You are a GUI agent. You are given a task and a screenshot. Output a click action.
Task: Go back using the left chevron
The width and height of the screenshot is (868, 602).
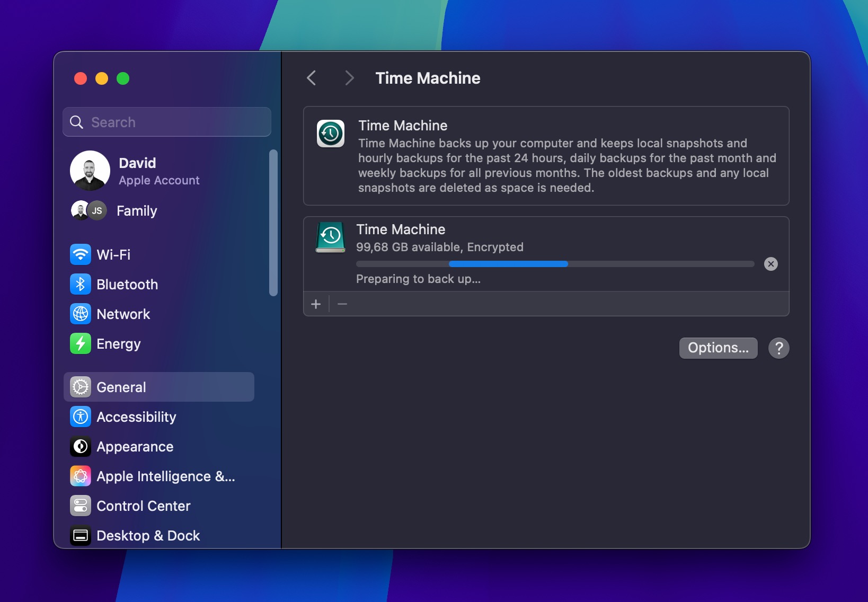coord(311,77)
